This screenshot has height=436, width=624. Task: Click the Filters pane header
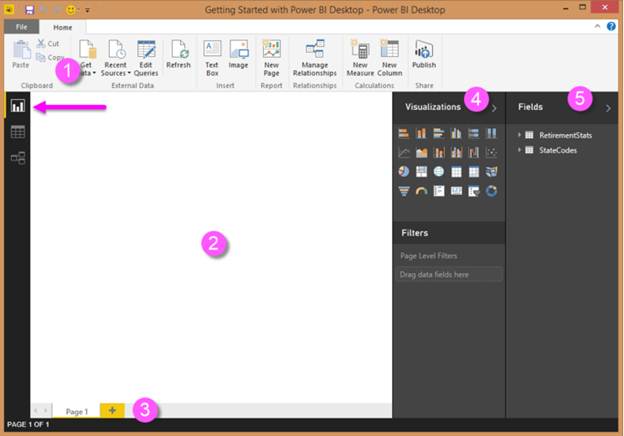[x=449, y=233]
